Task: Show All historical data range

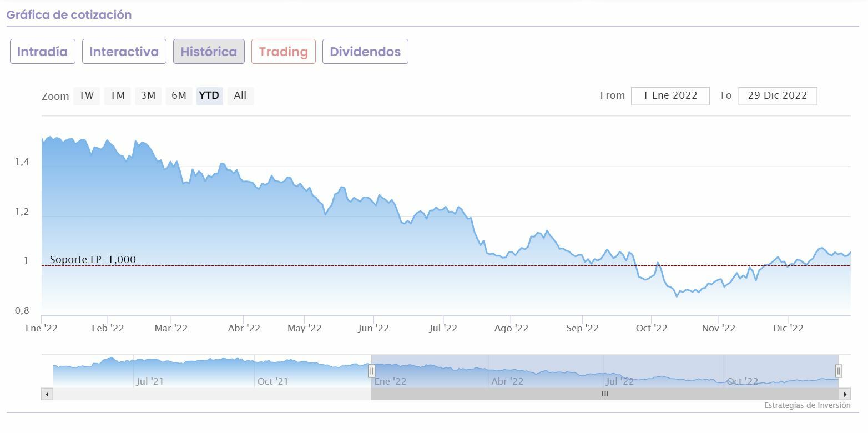Action: [240, 95]
